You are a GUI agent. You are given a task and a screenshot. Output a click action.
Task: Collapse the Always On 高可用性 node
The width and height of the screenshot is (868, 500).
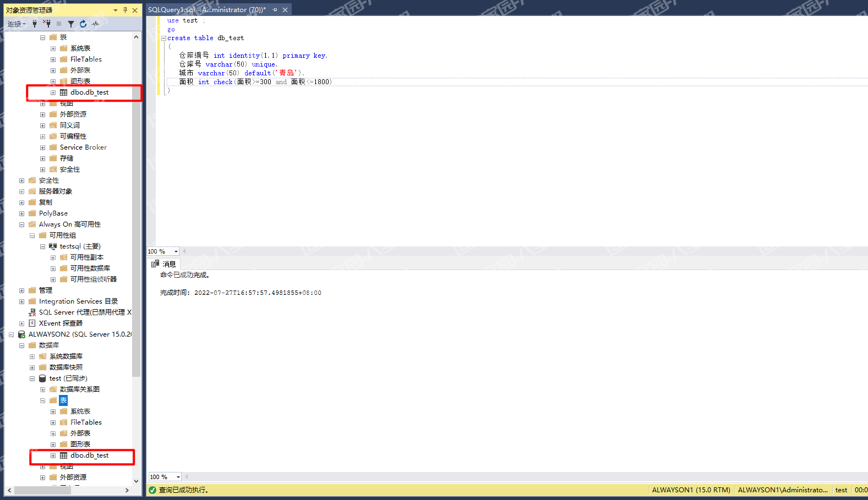(21, 224)
